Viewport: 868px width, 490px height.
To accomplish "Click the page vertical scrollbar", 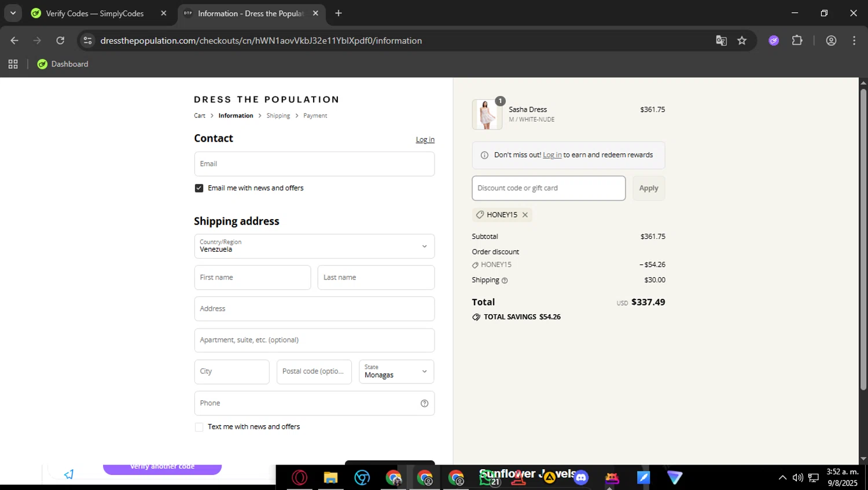I will coord(863,239).
